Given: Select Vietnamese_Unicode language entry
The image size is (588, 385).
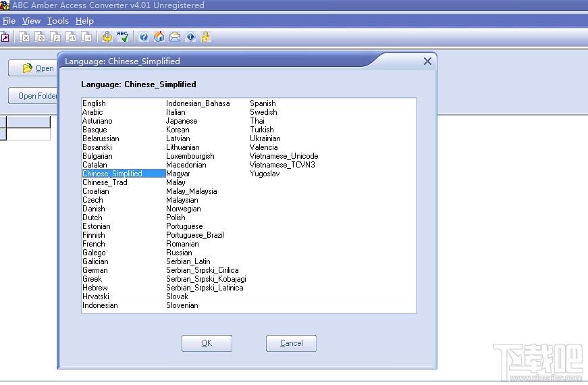Looking at the screenshot, I should [284, 156].
